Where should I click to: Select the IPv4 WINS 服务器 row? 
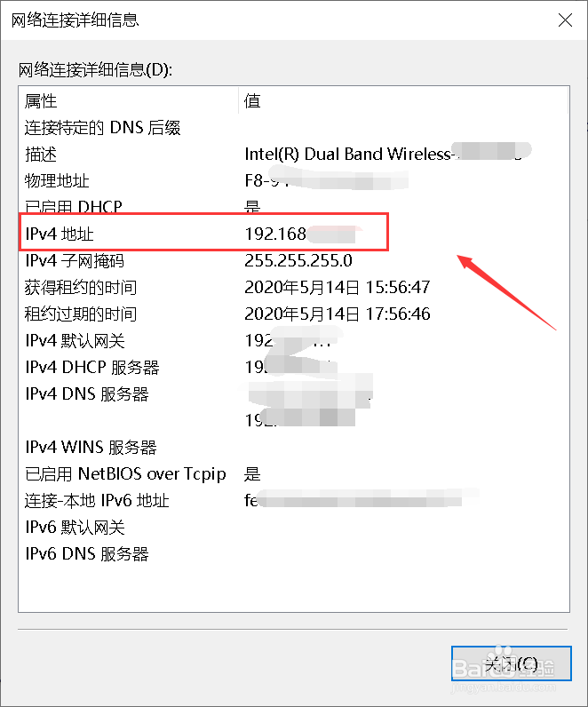293,448
